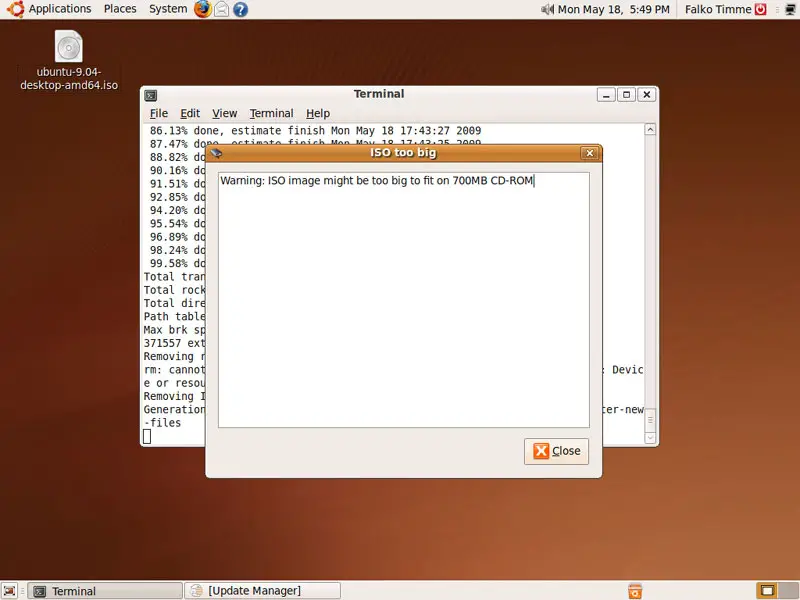The height and width of the screenshot is (600, 800).
Task: Select the first workspace in the switcher
Action: click(x=767, y=591)
